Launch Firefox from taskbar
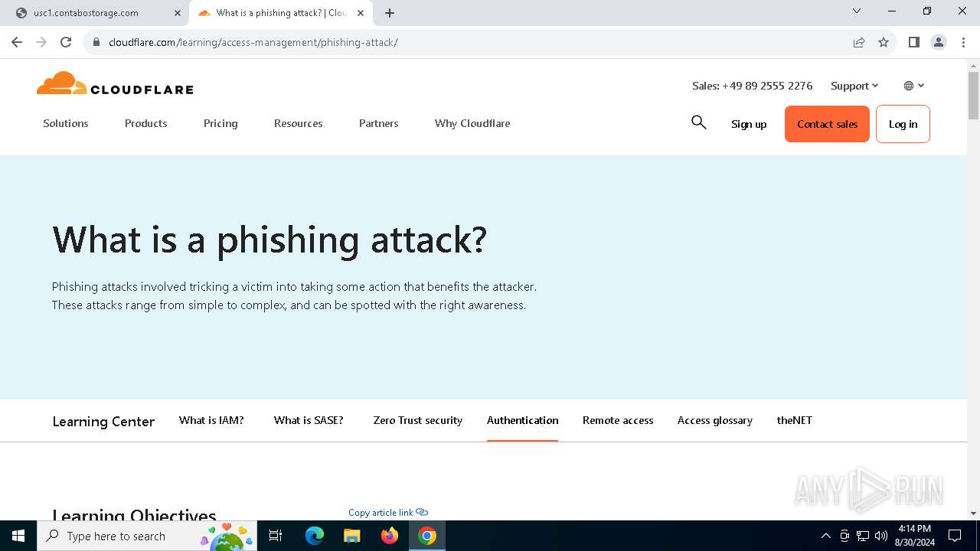This screenshot has height=551, width=980. 390,536
